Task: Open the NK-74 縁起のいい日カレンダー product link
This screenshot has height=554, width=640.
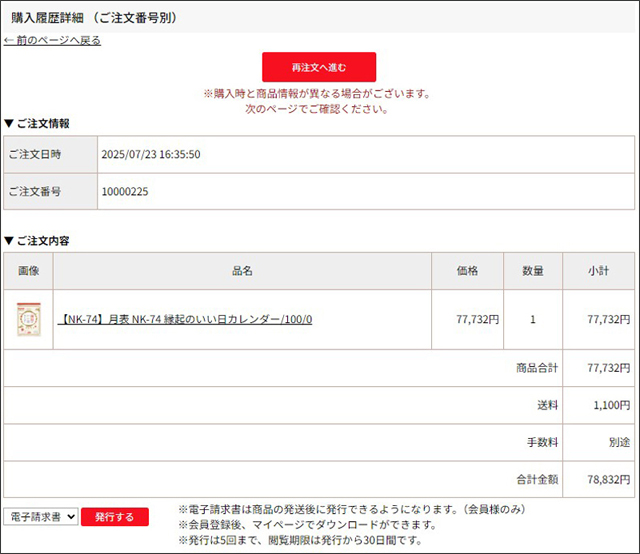Action: point(185,319)
